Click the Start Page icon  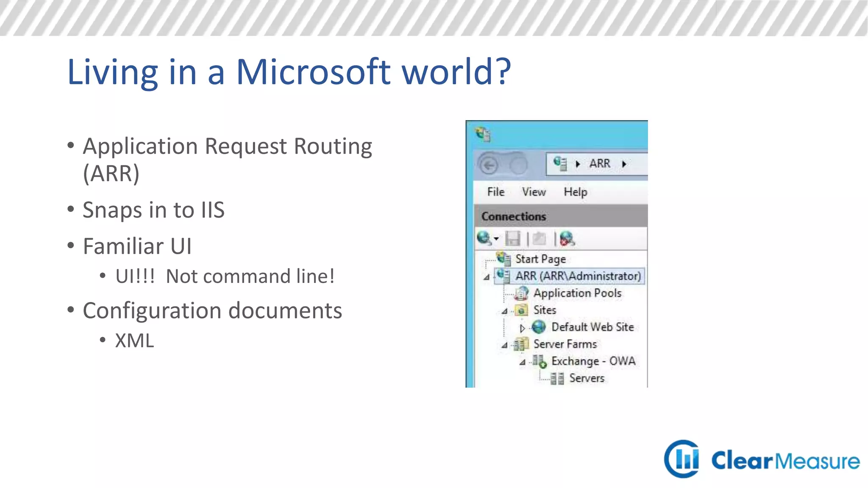[x=504, y=258]
